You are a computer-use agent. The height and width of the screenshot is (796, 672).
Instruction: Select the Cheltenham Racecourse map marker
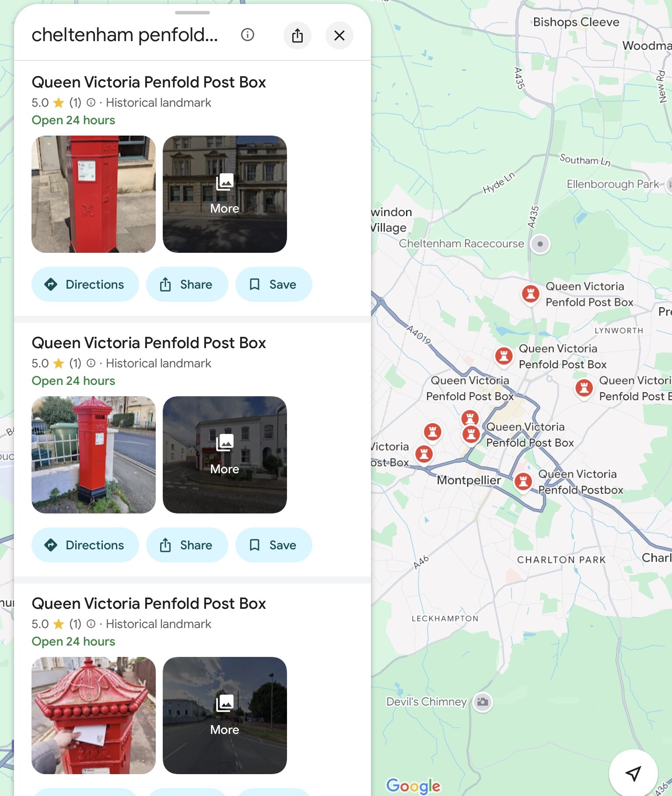click(540, 244)
